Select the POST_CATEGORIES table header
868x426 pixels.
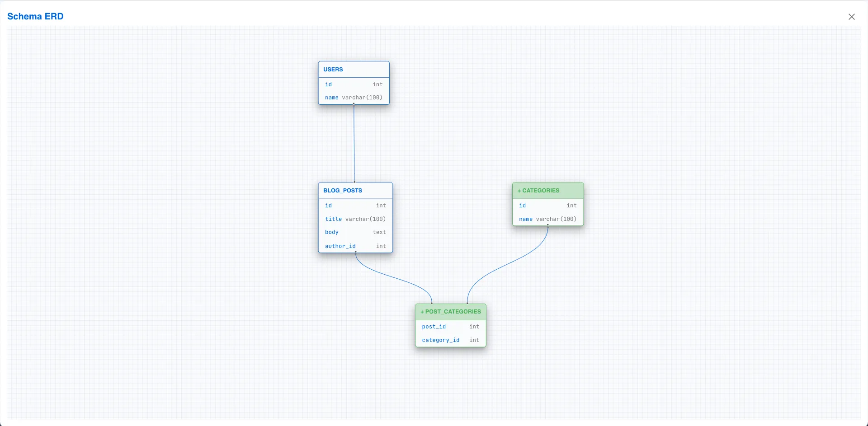[451, 312]
